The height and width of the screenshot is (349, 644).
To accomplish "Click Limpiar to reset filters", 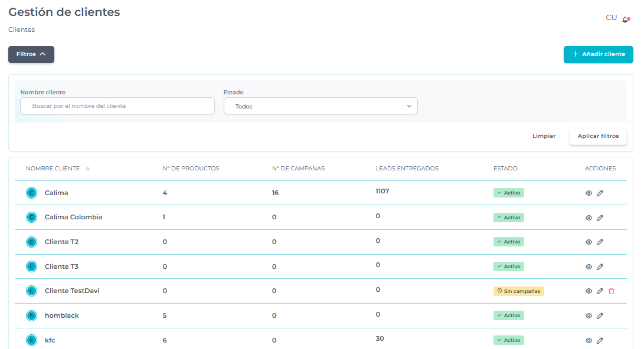I will click(x=544, y=136).
